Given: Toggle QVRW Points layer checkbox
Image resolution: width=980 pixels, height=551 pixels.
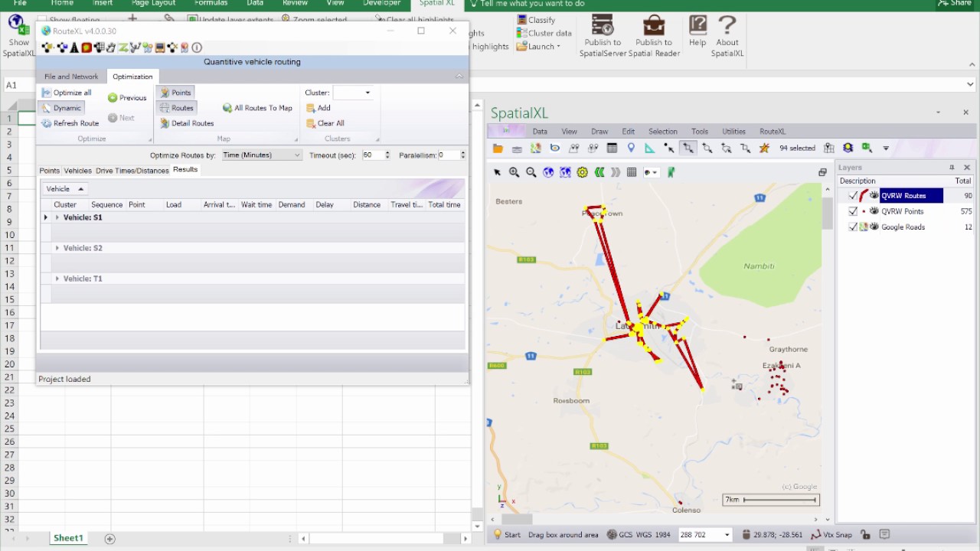Looking at the screenshot, I should click(x=853, y=211).
